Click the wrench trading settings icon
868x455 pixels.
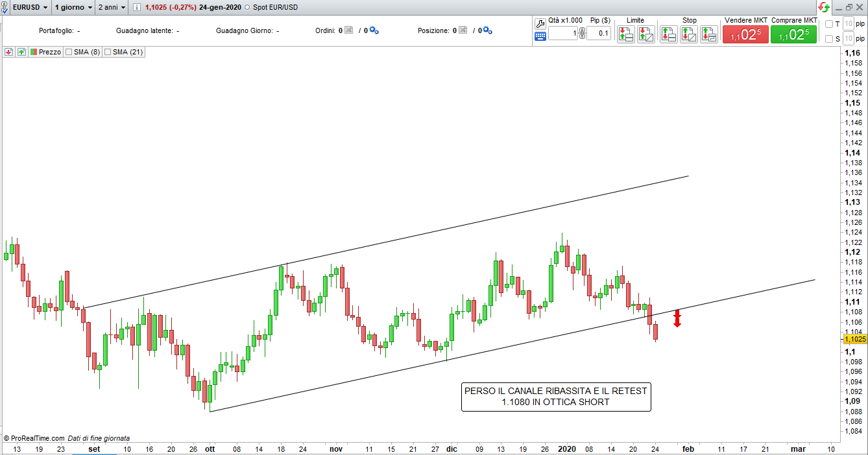tap(540, 23)
